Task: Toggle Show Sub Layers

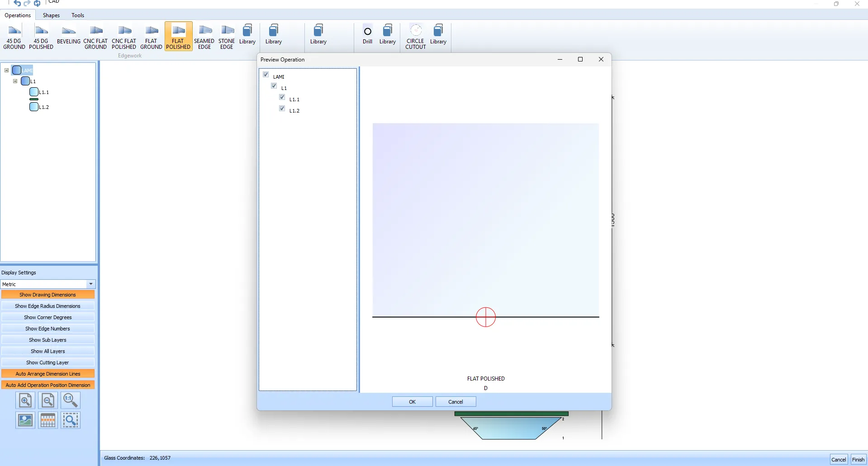Action: coord(48,340)
